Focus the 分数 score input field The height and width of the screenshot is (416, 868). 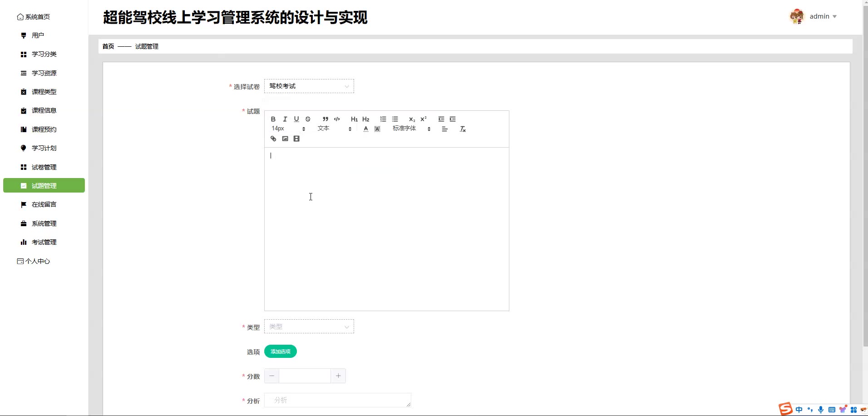[305, 376]
